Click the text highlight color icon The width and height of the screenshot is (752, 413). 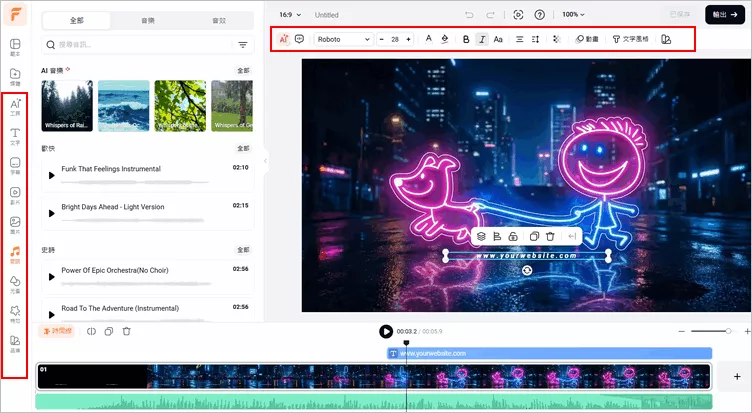[444, 39]
